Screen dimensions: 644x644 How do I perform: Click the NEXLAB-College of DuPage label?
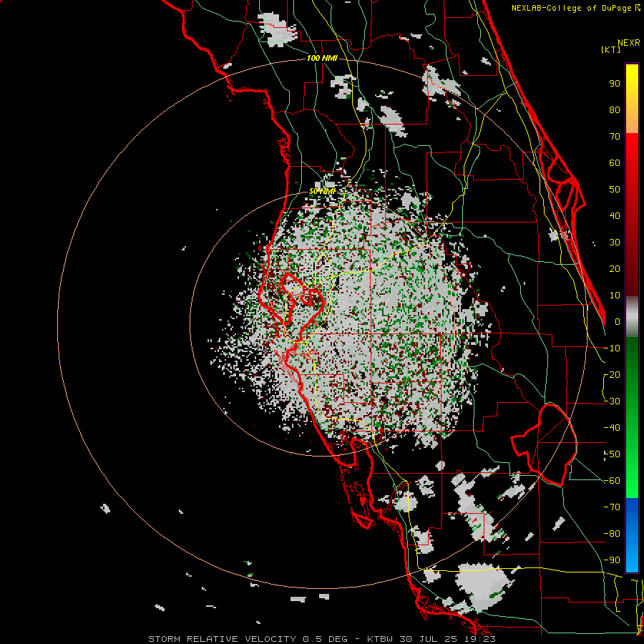[575, 8]
